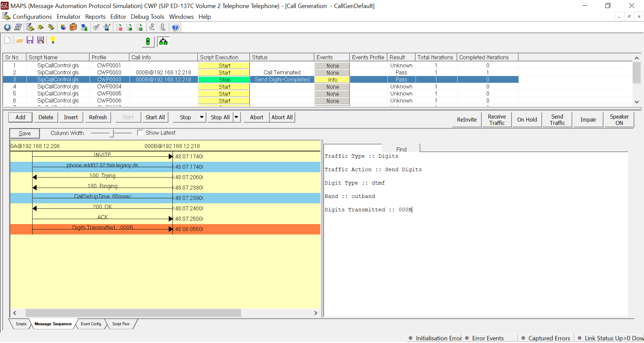This screenshot has height=343, width=644.
Task: Open the Configurations menu
Action: tap(32, 17)
